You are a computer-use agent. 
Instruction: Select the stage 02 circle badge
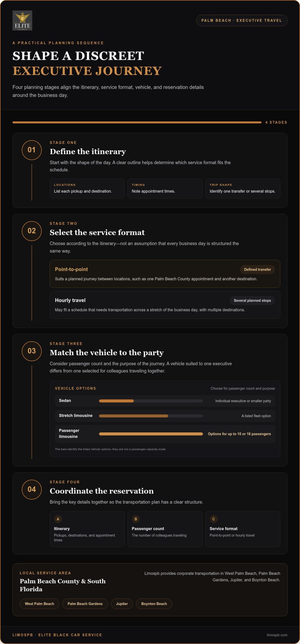coord(32,231)
